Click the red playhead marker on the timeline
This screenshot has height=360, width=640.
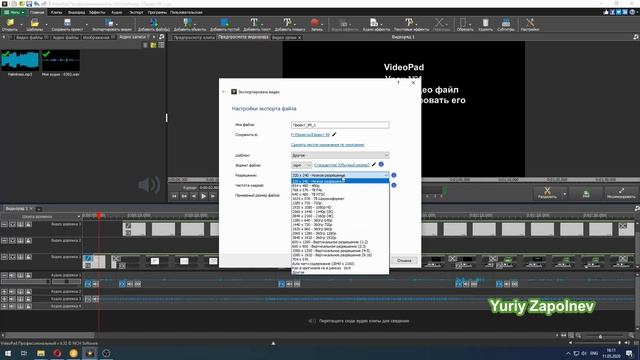tap(99, 215)
